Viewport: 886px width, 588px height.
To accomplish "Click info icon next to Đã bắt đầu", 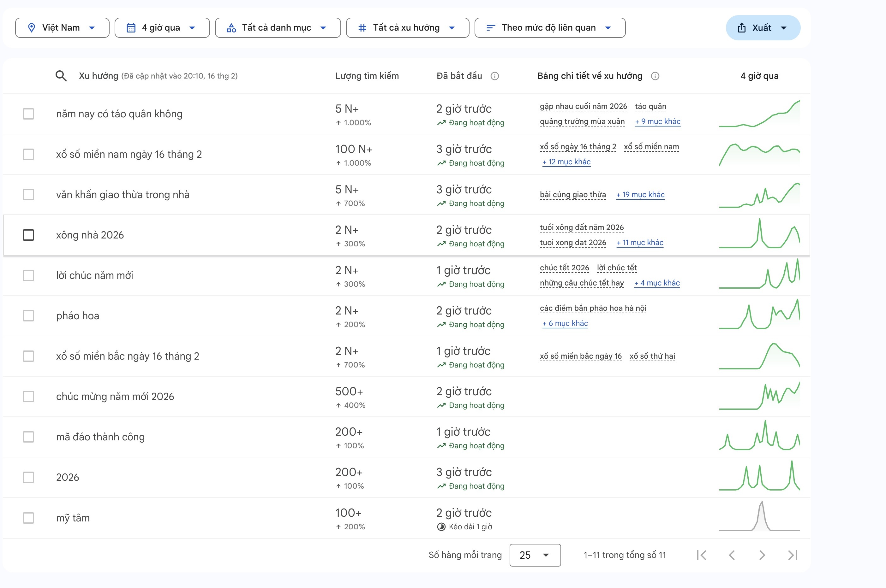I will pos(494,76).
